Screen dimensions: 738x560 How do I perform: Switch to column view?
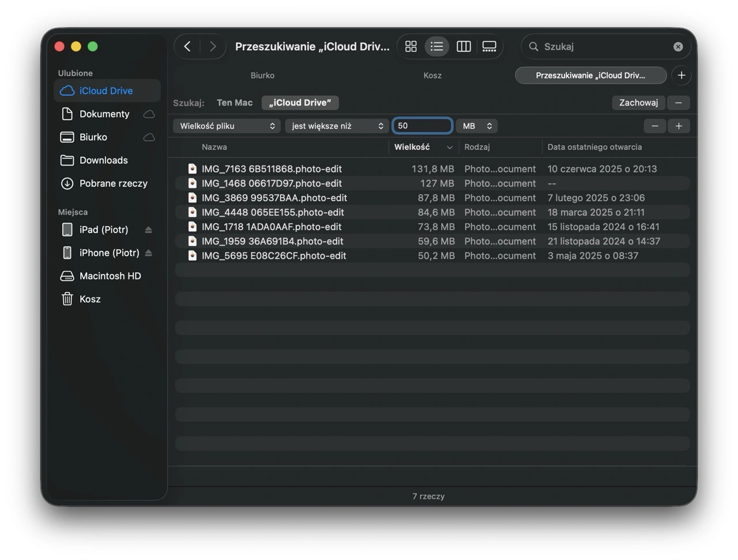(464, 47)
